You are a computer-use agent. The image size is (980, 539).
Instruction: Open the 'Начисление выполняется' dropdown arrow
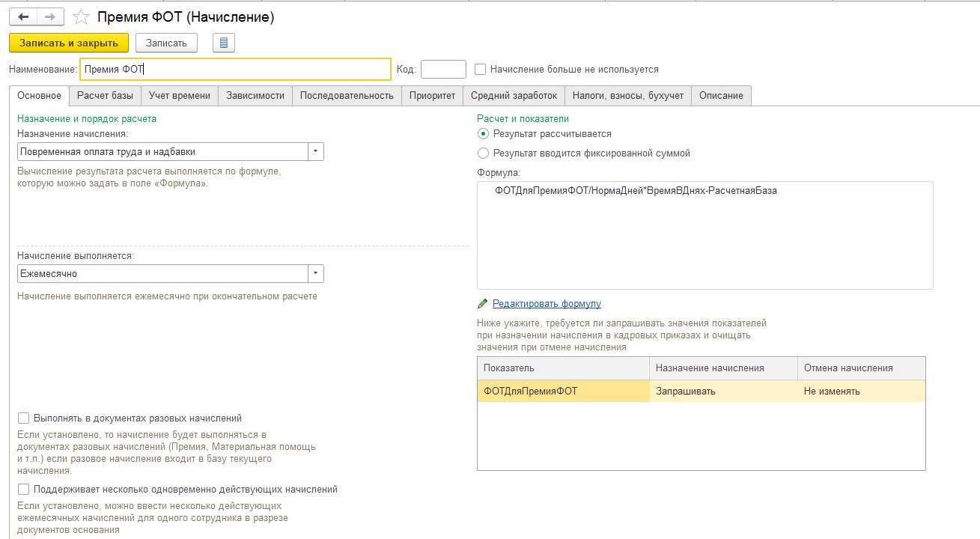[316, 274]
